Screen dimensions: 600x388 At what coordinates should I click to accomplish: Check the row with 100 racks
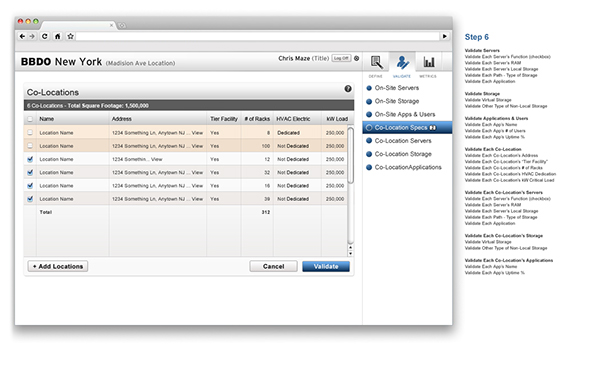(x=30, y=146)
